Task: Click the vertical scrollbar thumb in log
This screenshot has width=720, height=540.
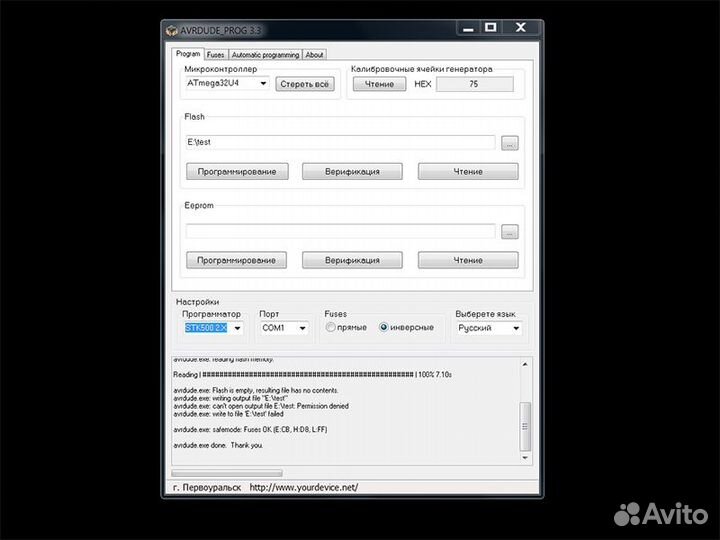Action: pyautogui.click(x=525, y=427)
